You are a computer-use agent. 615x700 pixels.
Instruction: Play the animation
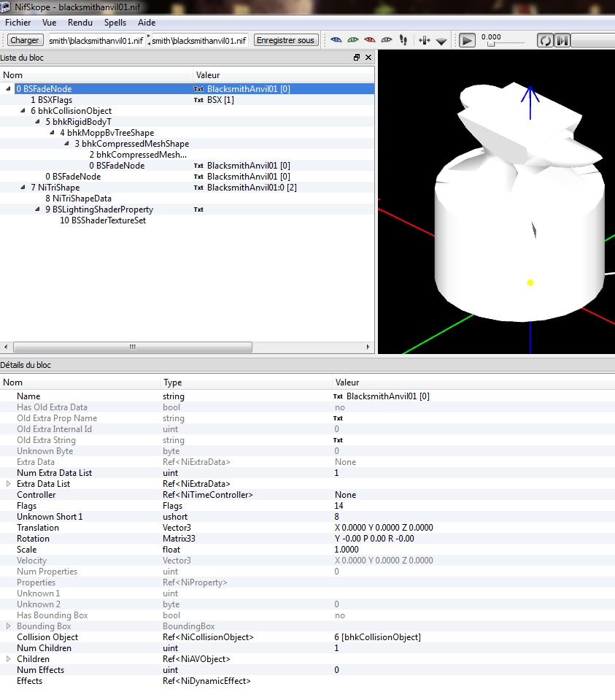[x=467, y=41]
